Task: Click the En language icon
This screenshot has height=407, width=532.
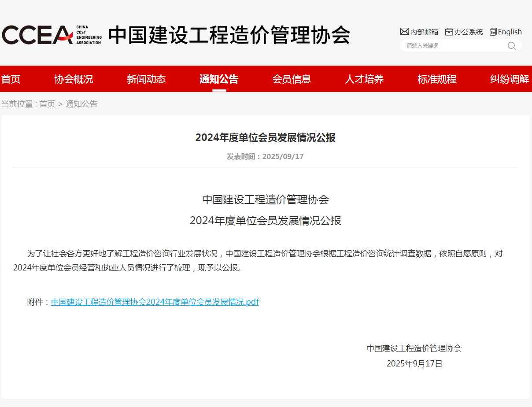Action: point(493,32)
